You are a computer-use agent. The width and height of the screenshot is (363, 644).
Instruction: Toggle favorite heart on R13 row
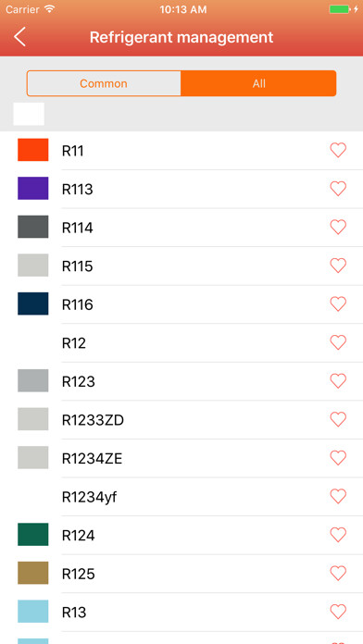pyautogui.click(x=338, y=612)
